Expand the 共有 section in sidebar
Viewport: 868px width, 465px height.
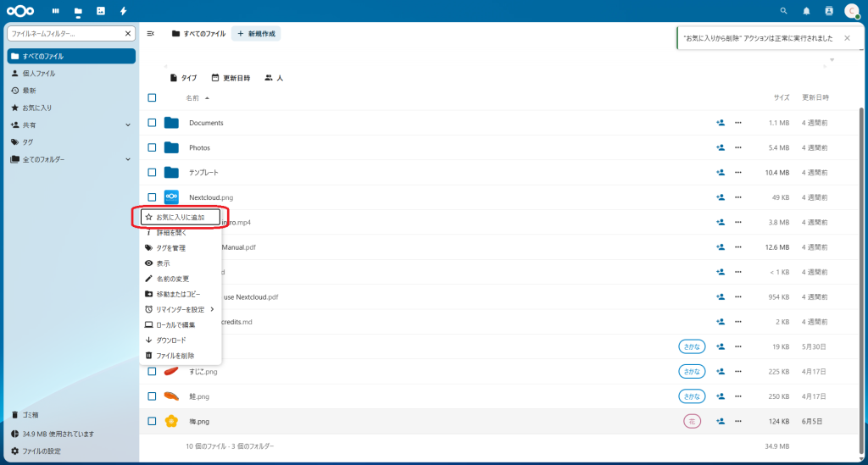click(128, 125)
